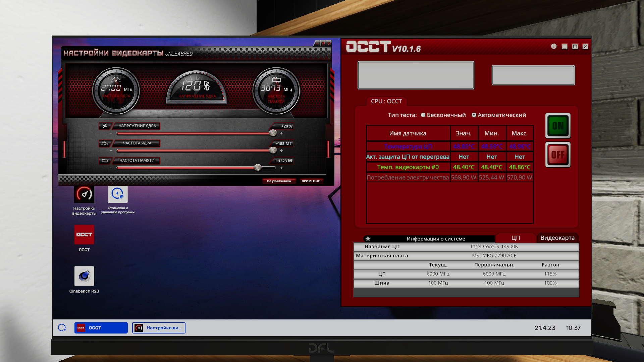
Task: Minimize the GPU settings window
Action: [317, 43]
